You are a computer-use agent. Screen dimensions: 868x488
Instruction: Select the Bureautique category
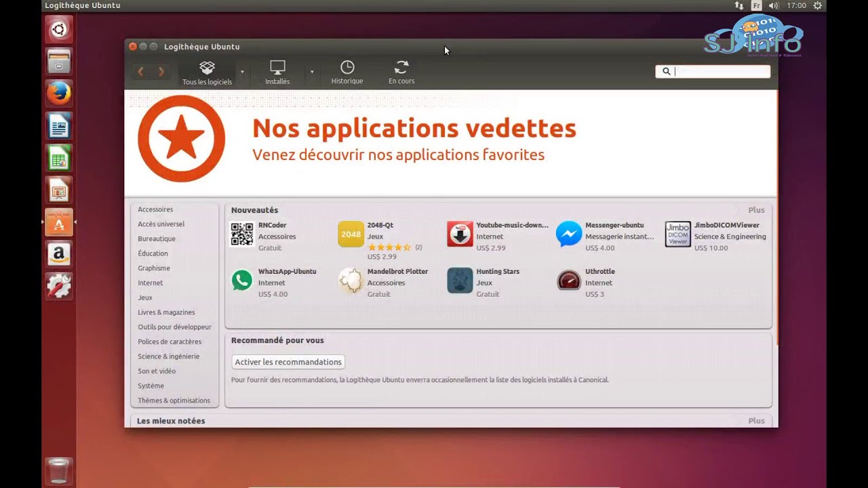(157, 239)
